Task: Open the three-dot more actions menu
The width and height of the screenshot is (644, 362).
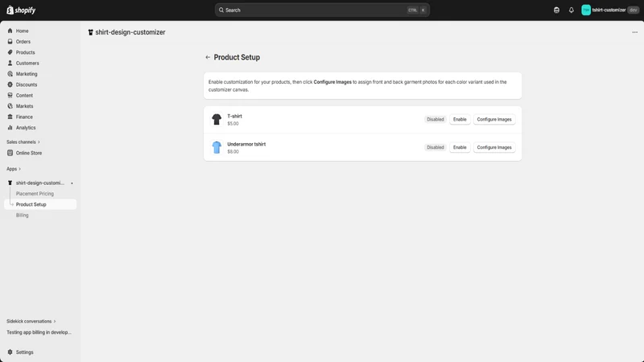Action: click(634, 32)
